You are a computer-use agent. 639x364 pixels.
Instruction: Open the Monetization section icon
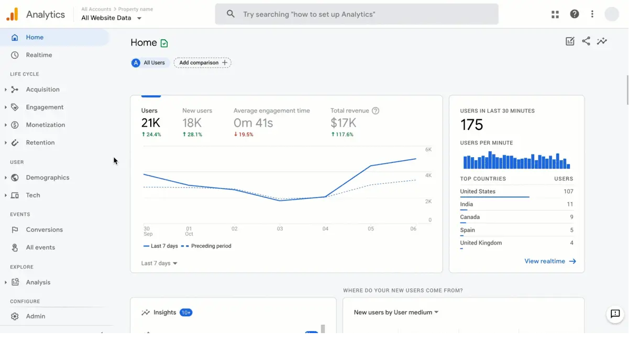click(x=14, y=125)
